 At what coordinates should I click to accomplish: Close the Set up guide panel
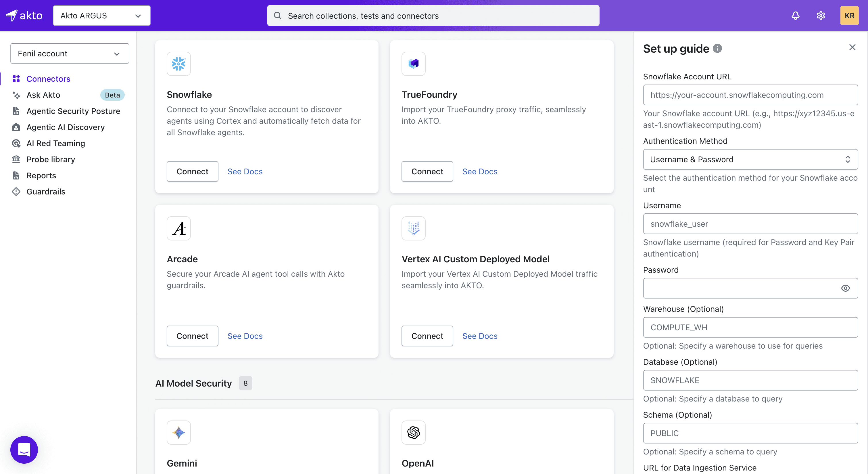coord(852,47)
